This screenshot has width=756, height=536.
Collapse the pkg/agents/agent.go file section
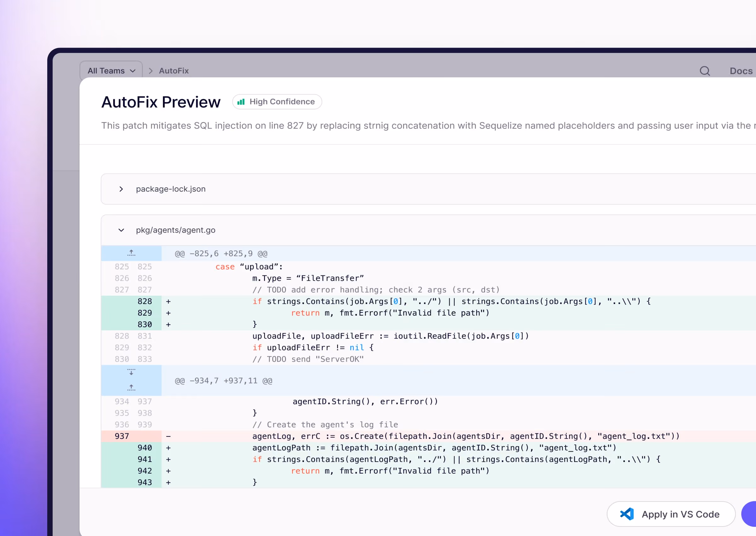[121, 230]
